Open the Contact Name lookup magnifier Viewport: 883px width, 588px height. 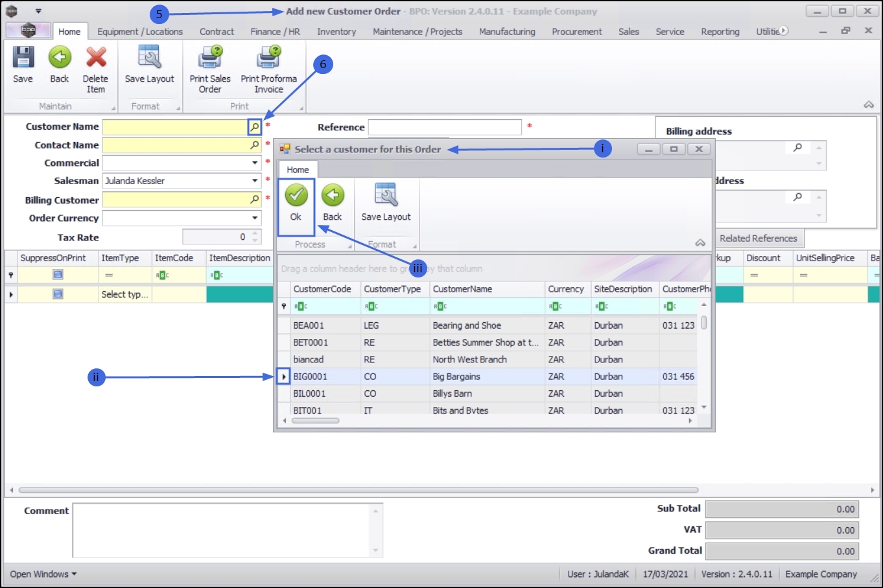255,145
